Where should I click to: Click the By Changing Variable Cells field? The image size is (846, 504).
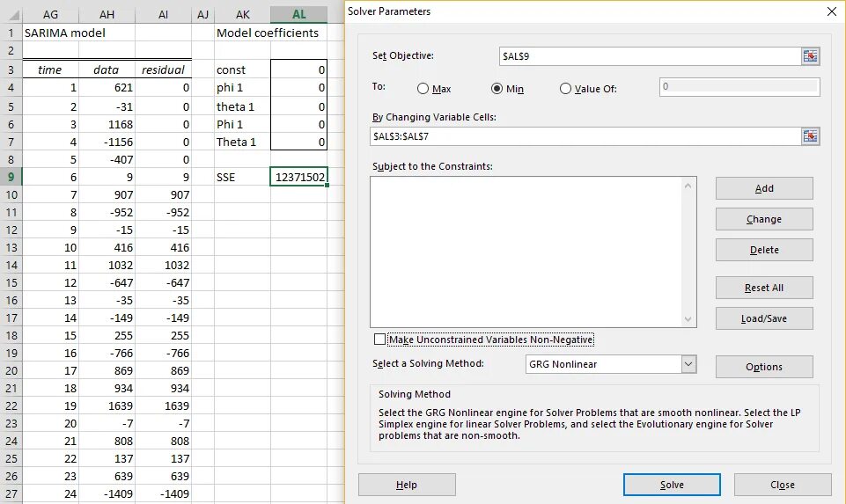pyautogui.click(x=585, y=136)
